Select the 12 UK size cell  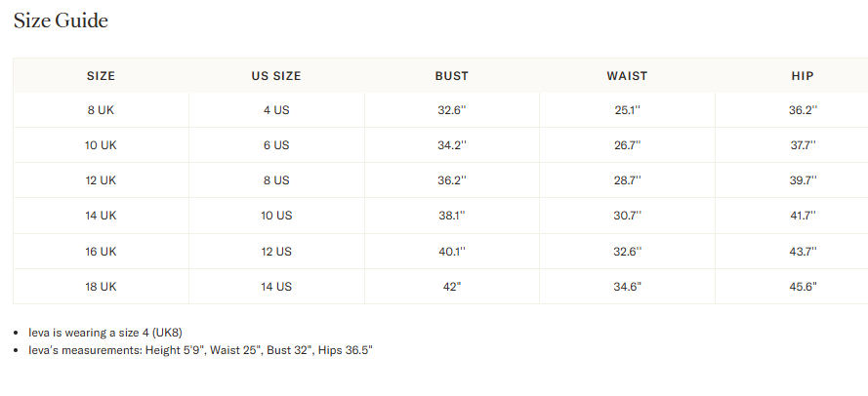[x=101, y=180]
